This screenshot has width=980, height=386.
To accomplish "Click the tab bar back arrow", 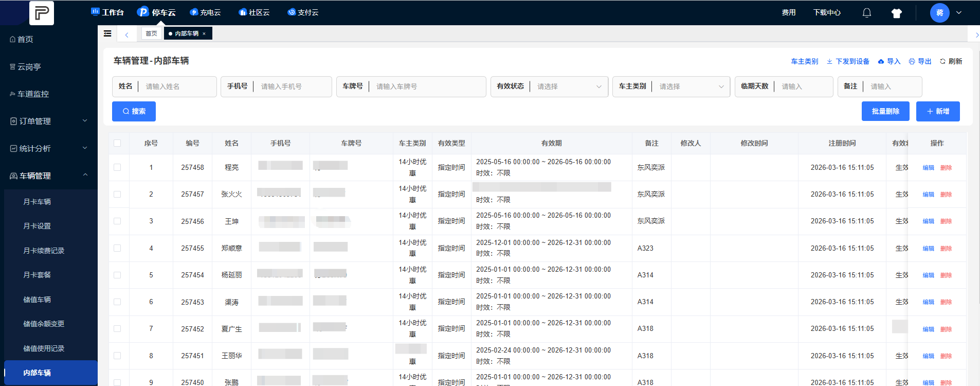I will coord(126,34).
